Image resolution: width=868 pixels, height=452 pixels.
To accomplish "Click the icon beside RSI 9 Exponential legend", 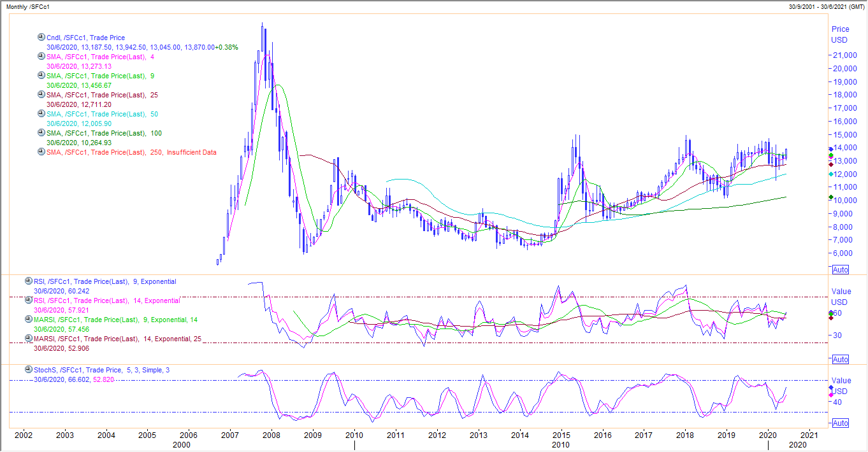I will [28, 281].
